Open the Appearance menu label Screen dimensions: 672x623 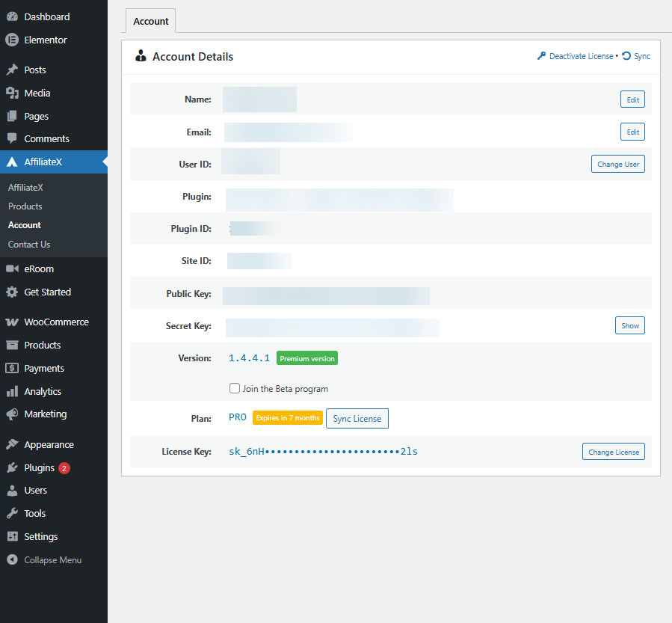49,445
